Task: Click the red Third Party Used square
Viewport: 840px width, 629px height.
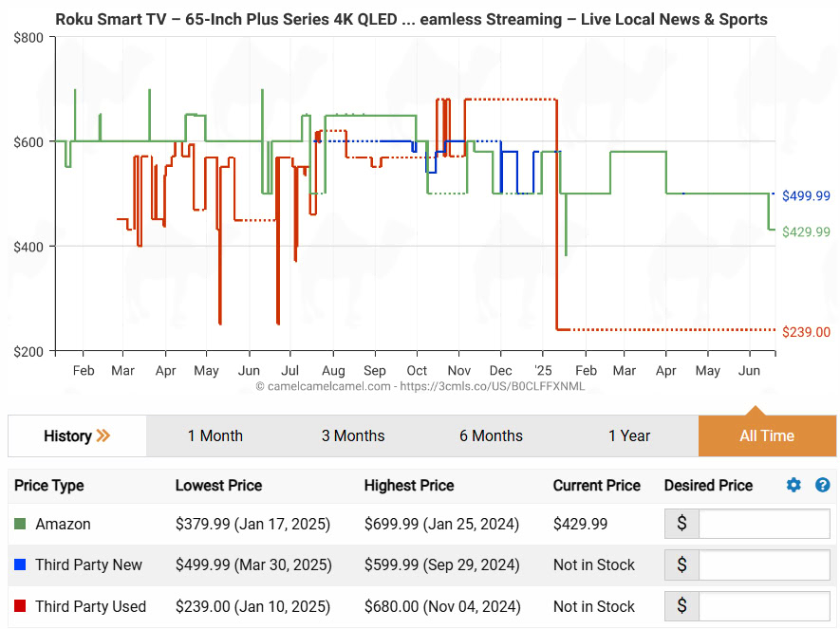Action: click(x=21, y=607)
